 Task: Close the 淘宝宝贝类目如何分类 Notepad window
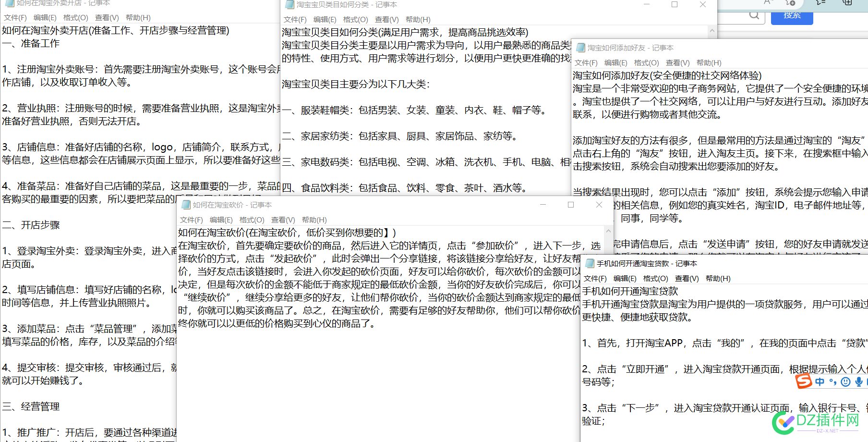tap(702, 5)
